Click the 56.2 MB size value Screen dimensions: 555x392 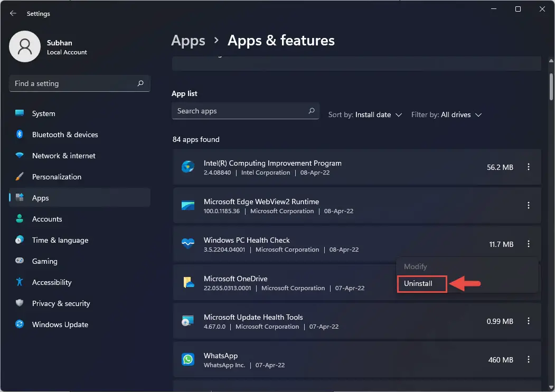click(500, 167)
